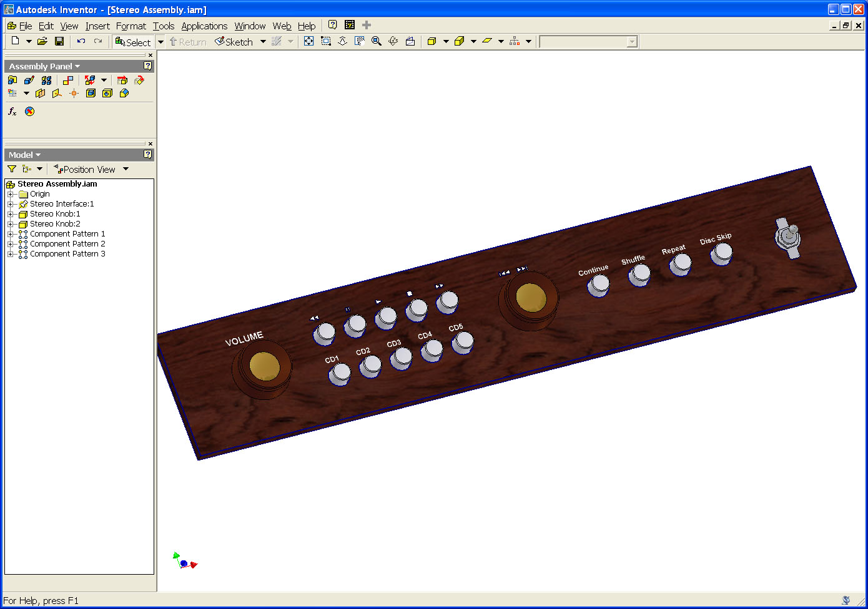
Task: Click the Create iMate icon
Action: (x=29, y=111)
